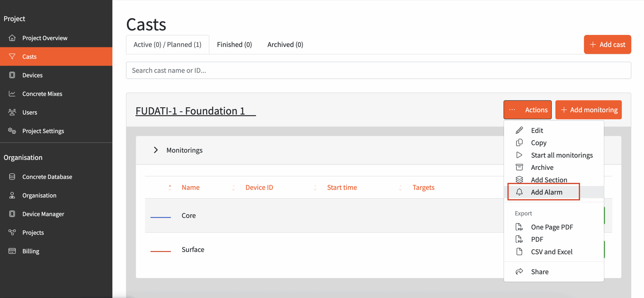
Task: Click the Share arrow icon in menu
Action: pos(519,272)
